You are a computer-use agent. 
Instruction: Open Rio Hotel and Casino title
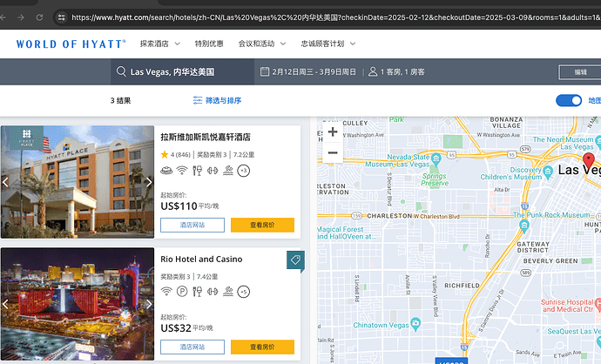[x=201, y=259]
